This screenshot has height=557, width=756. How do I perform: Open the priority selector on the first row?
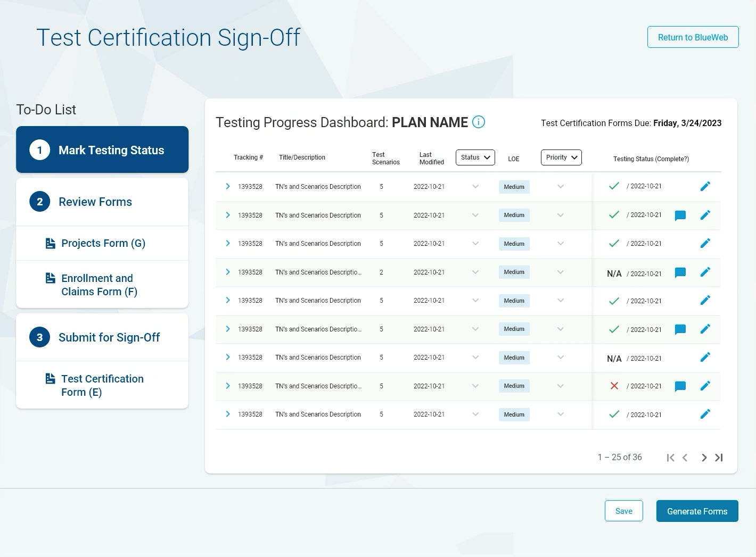click(x=560, y=187)
